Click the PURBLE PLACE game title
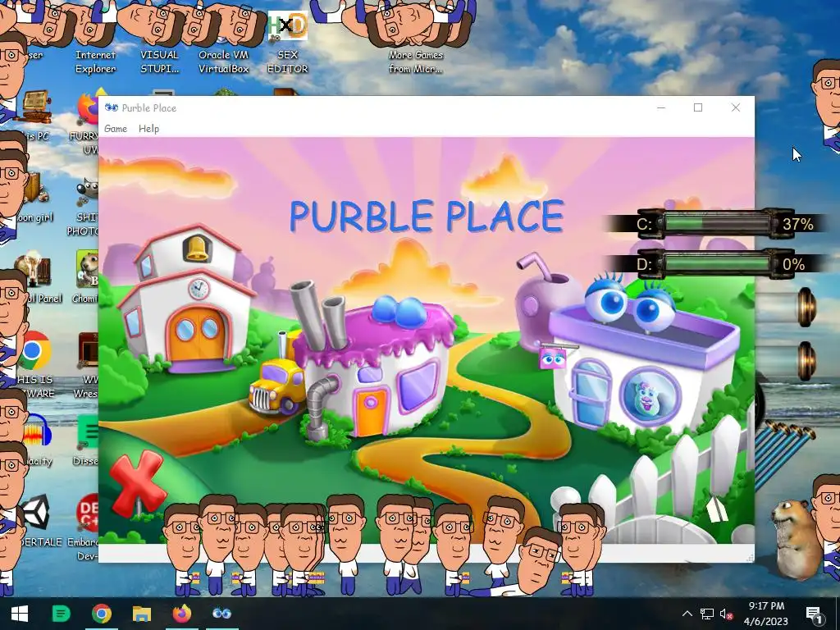This screenshot has width=840, height=630. 427,216
